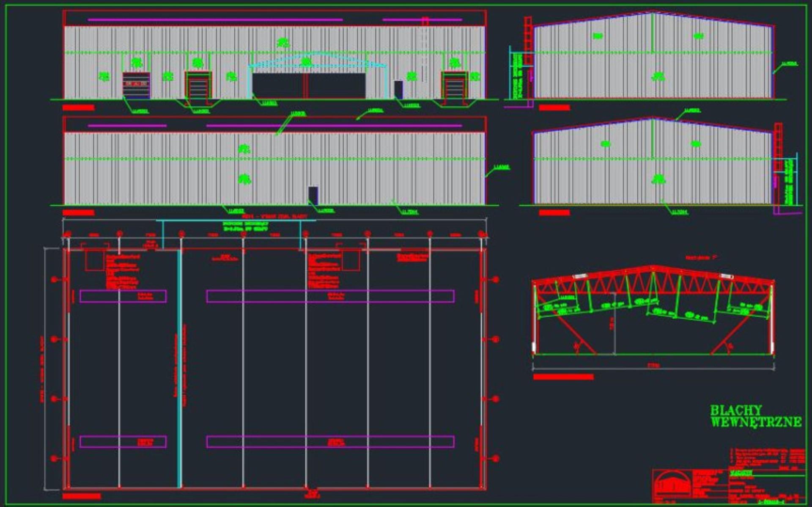The image size is (812, 507).
Task: Select the long magenta roof strip on the front elevation
Action: [x=215, y=19]
